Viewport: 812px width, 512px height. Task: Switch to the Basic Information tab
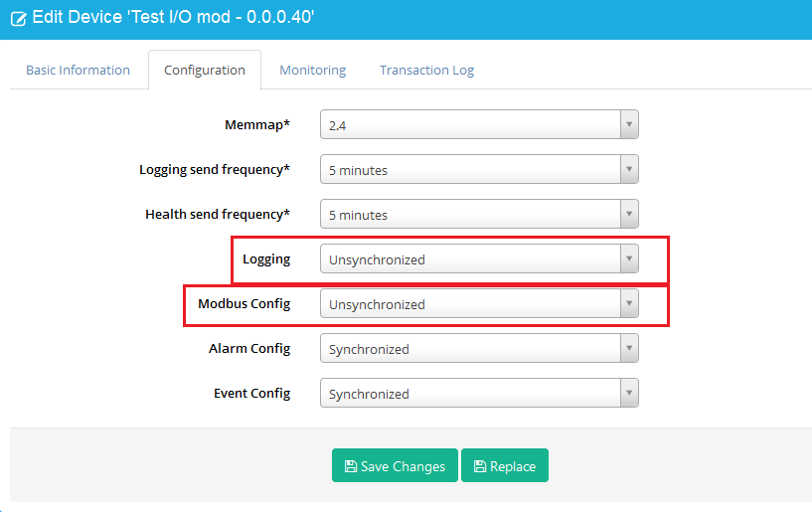tap(79, 70)
